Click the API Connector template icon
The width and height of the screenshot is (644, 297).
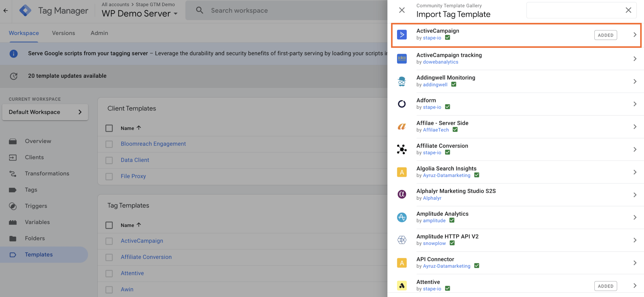pyautogui.click(x=402, y=263)
